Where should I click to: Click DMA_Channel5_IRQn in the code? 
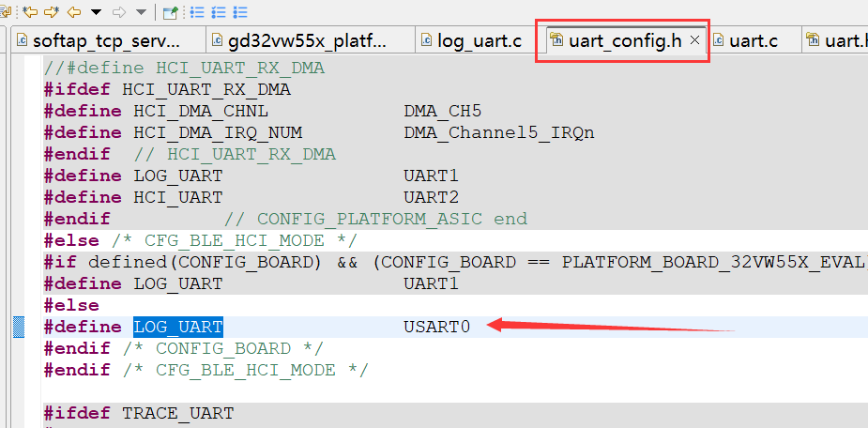click(x=499, y=132)
